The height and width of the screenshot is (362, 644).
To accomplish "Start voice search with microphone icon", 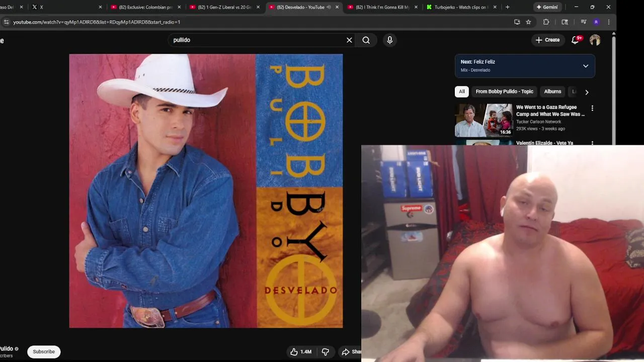I will point(389,40).
